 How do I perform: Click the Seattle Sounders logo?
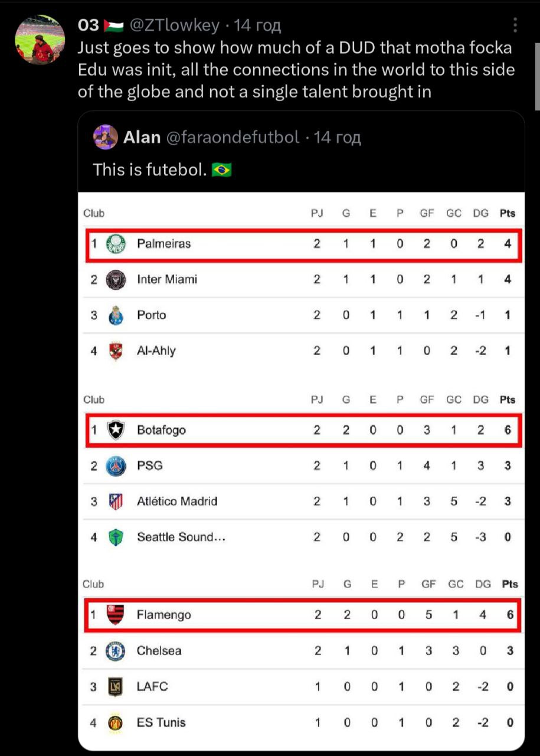coord(116,537)
